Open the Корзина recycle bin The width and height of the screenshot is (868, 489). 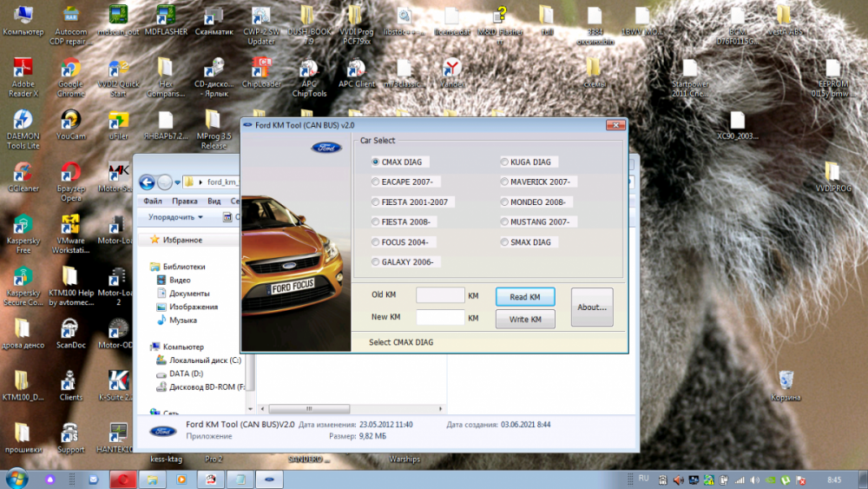click(x=786, y=381)
